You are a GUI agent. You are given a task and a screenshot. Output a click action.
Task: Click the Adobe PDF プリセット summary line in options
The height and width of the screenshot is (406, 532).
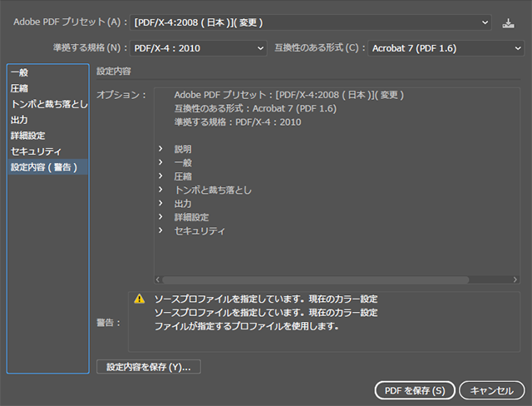288,95
